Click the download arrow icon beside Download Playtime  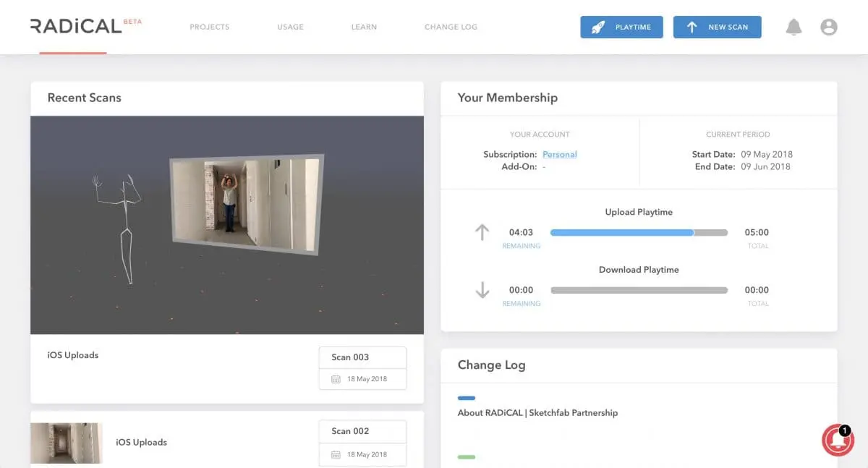[x=482, y=290]
